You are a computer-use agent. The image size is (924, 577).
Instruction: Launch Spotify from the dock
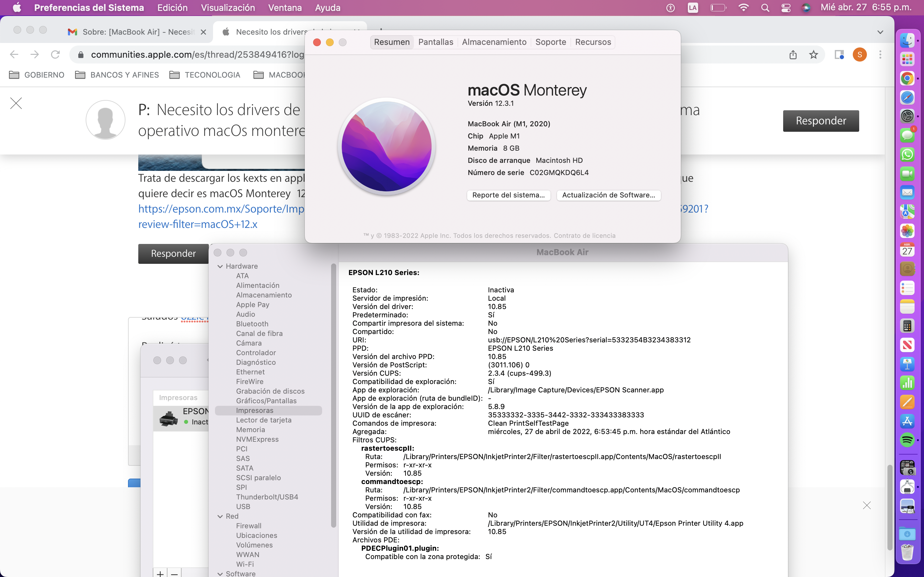[x=907, y=440]
